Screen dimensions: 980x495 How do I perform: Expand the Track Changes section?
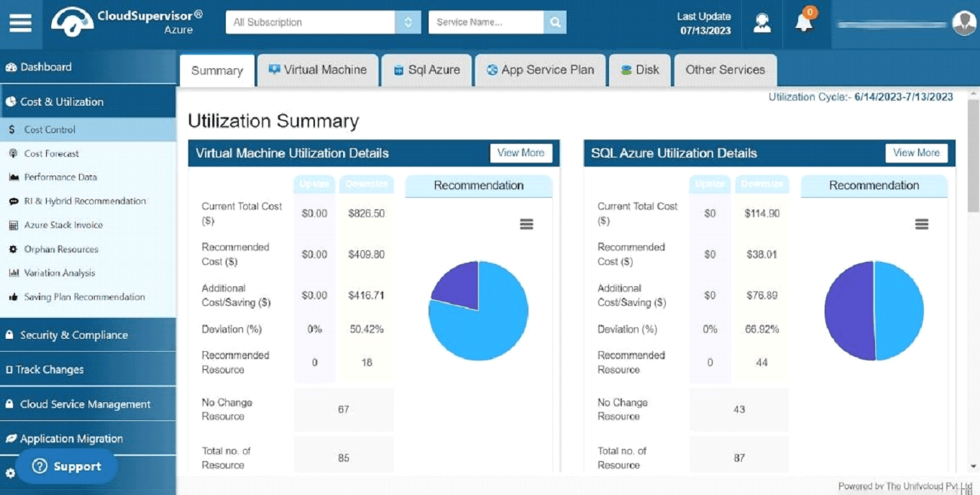[x=88, y=370]
